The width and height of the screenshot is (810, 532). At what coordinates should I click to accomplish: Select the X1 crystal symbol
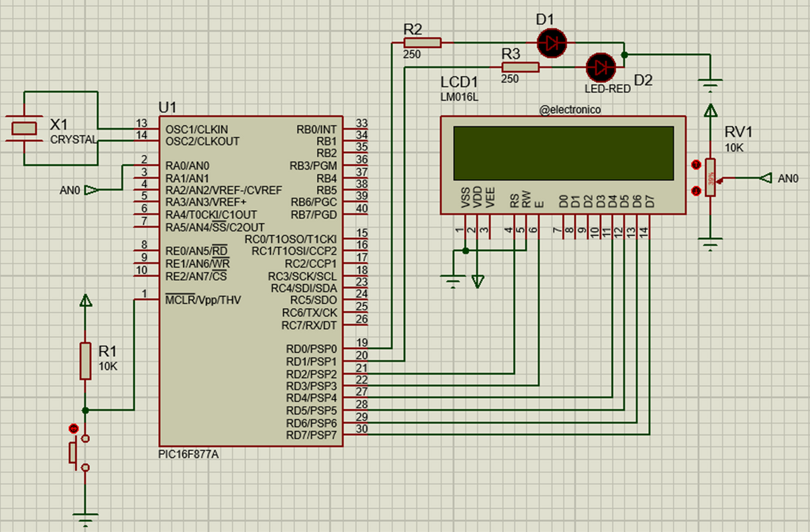24,128
